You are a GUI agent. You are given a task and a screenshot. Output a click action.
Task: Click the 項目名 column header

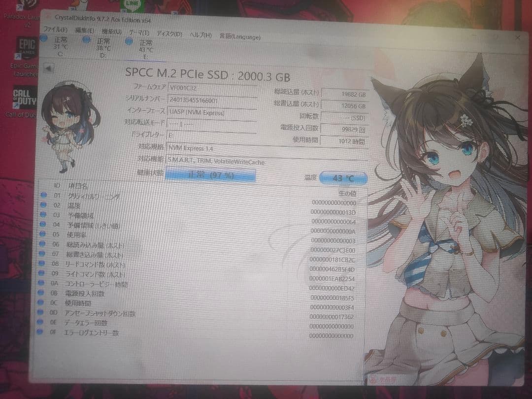[78, 186]
